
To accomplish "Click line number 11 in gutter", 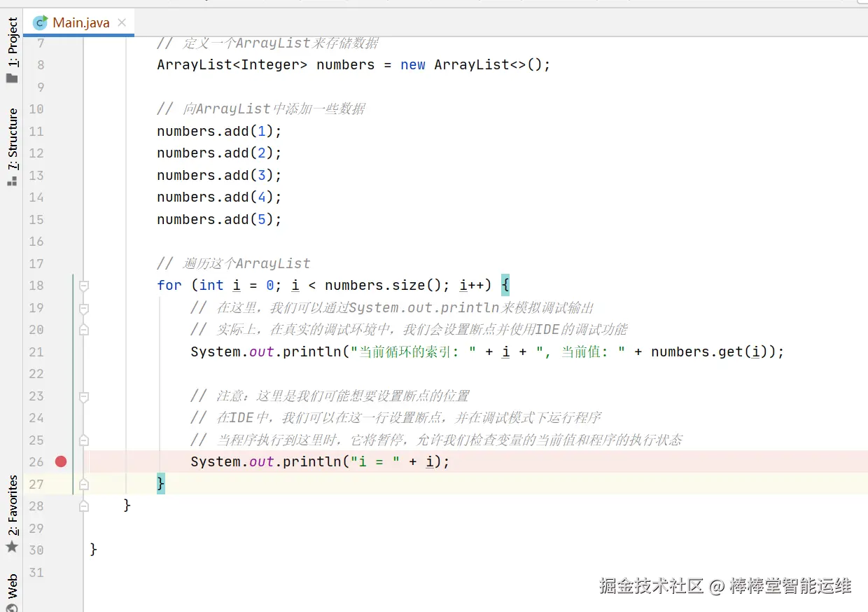I will 36,131.
